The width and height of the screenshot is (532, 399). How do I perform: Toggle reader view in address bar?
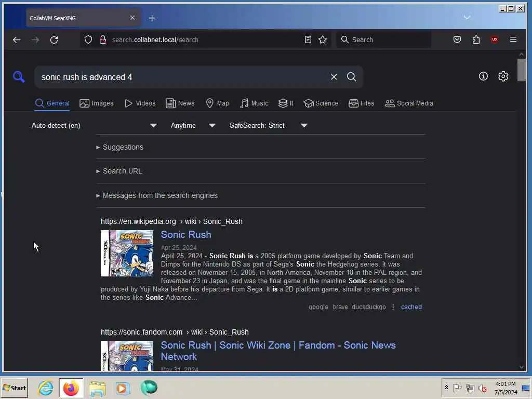(x=308, y=39)
